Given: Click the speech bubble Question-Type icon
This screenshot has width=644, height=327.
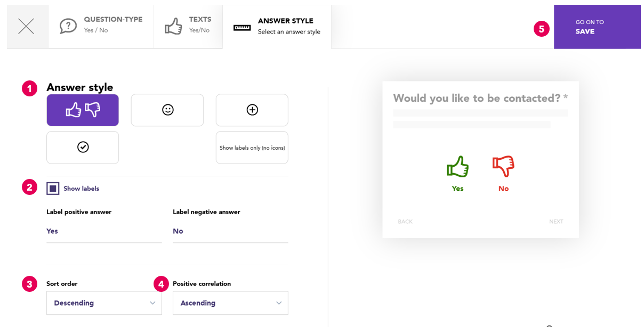Looking at the screenshot, I should pyautogui.click(x=68, y=26).
